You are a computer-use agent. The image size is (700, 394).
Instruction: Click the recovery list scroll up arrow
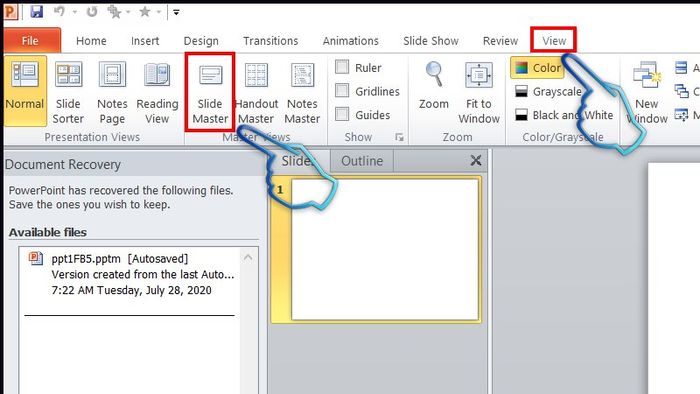tap(248, 257)
